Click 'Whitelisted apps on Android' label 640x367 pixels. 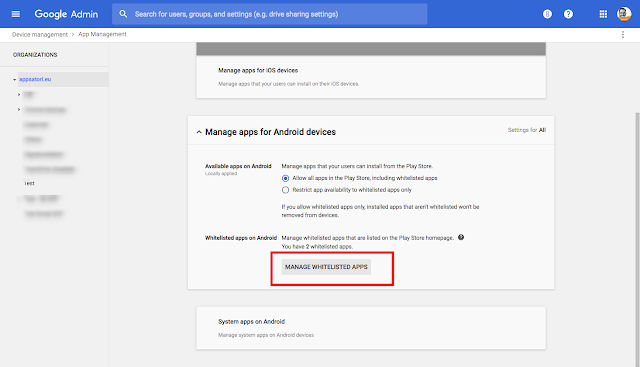point(241,238)
